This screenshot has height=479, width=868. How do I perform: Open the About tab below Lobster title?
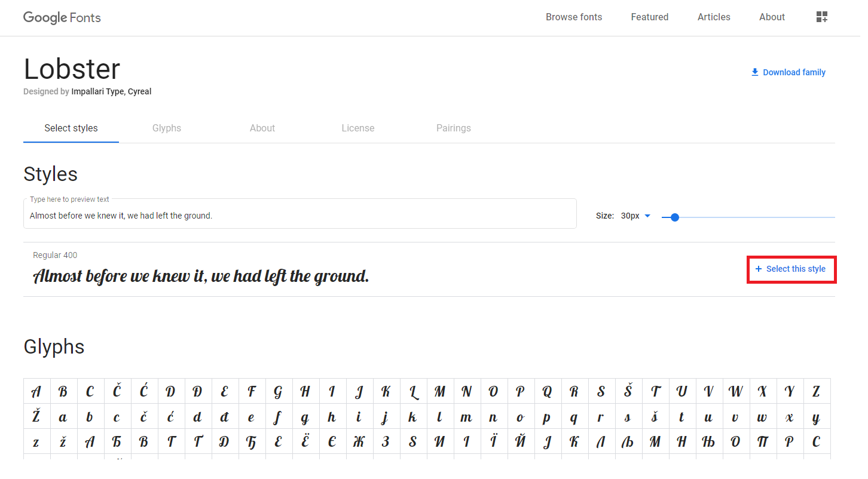click(x=262, y=128)
